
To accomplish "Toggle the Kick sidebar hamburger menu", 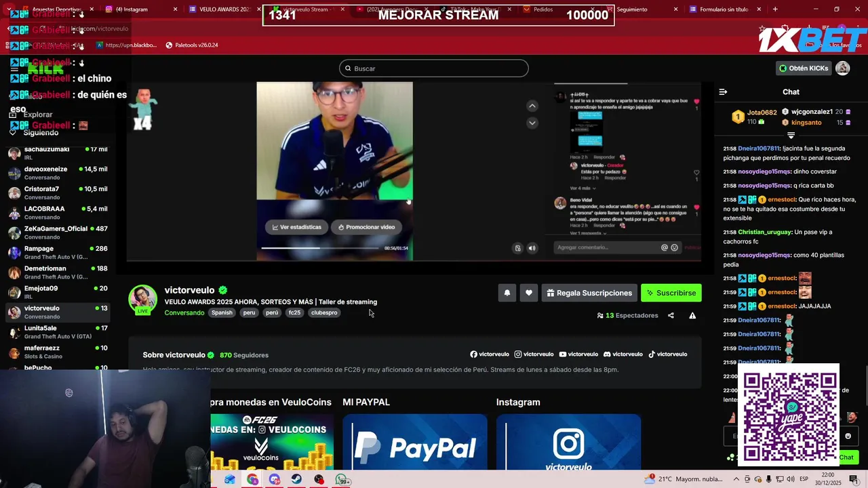I will [x=14, y=68].
